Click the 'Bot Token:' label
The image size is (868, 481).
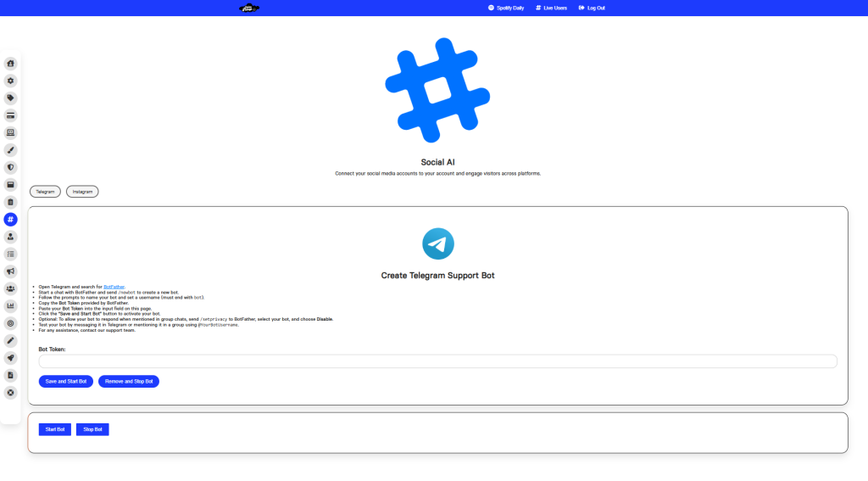52,350
